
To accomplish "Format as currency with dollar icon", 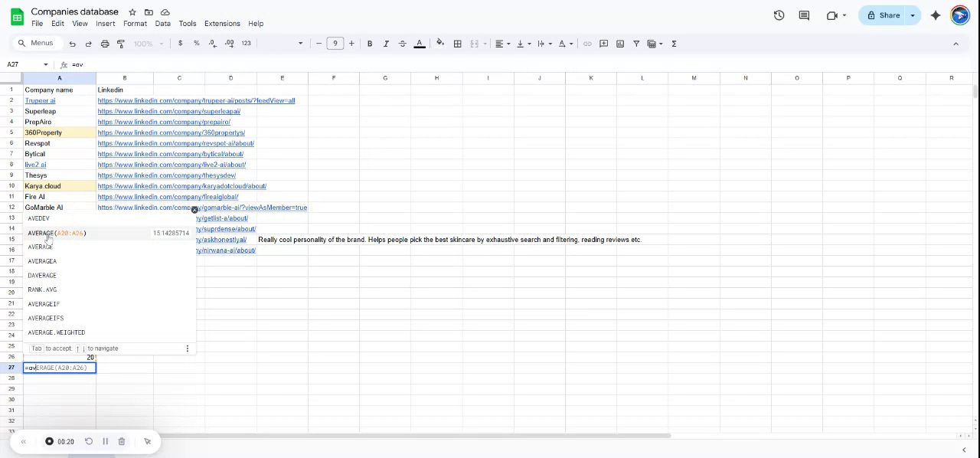I will pos(181,44).
